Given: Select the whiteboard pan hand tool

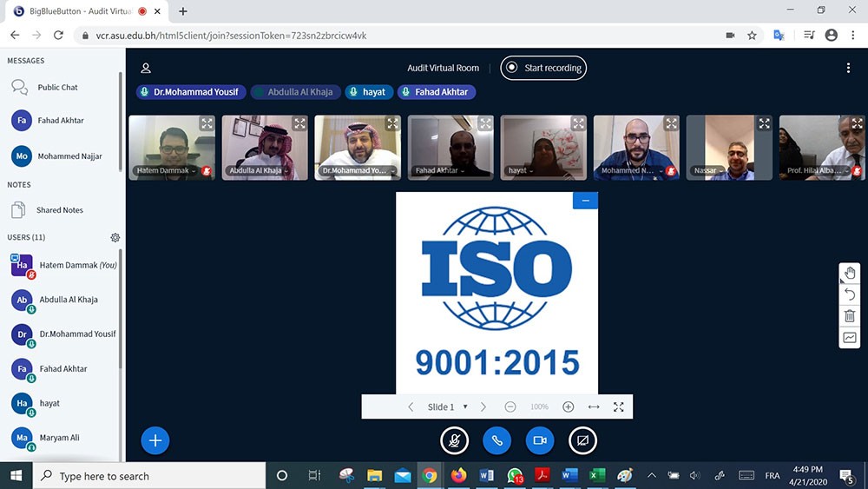Looking at the screenshot, I should 850,273.
